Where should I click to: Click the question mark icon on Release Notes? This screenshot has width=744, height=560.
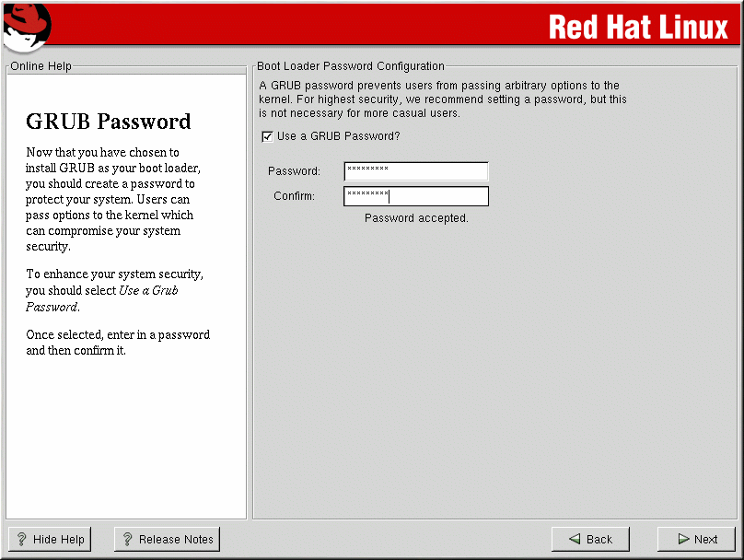point(127,540)
